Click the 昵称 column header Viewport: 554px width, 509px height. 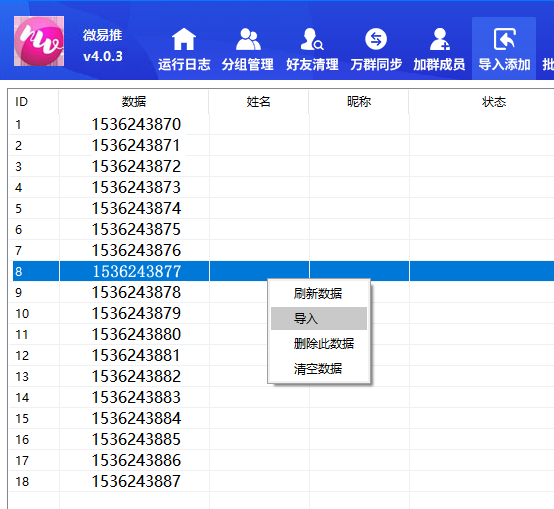[359, 102]
